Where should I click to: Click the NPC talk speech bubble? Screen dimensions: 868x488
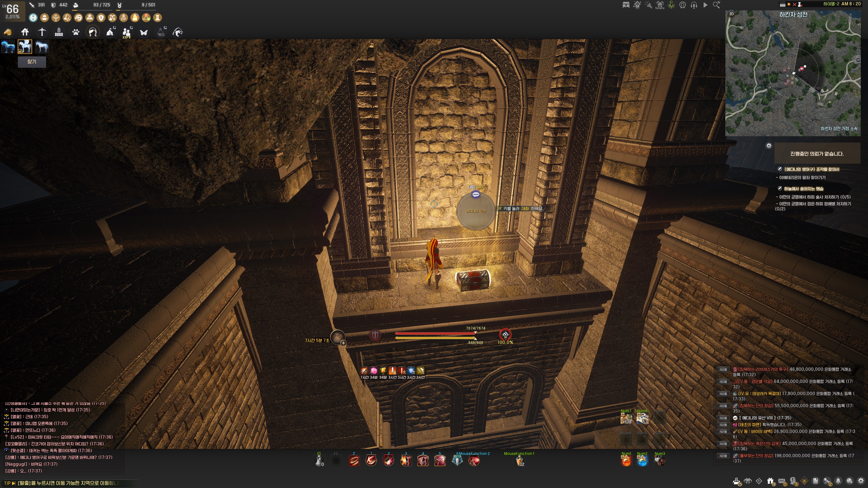click(x=476, y=194)
